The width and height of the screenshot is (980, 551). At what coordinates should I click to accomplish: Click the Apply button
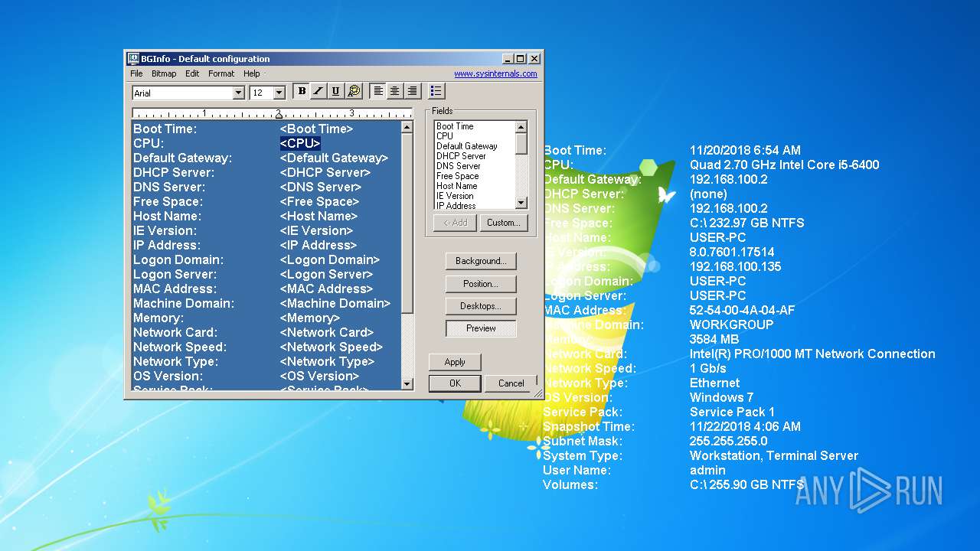coord(455,362)
